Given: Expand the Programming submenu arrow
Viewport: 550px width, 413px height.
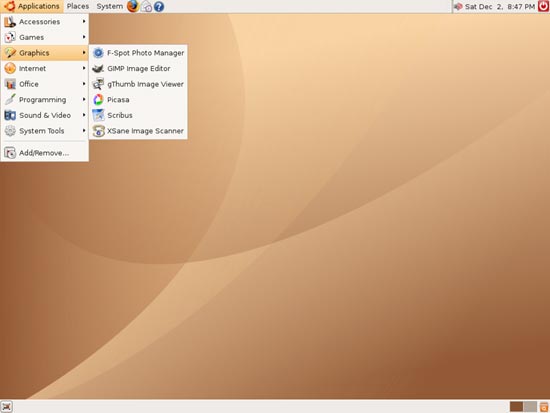Looking at the screenshot, I should point(84,99).
